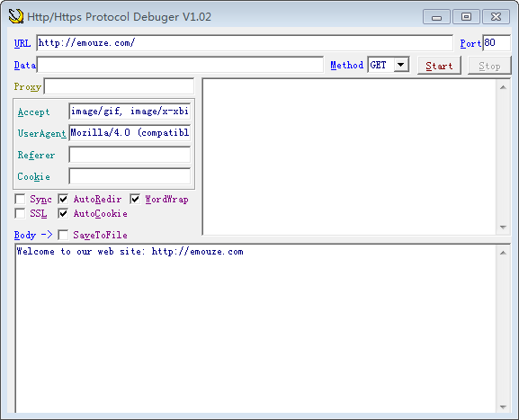Enable the Sync checkbox
This screenshot has height=420, width=519.
click(x=20, y=200)
